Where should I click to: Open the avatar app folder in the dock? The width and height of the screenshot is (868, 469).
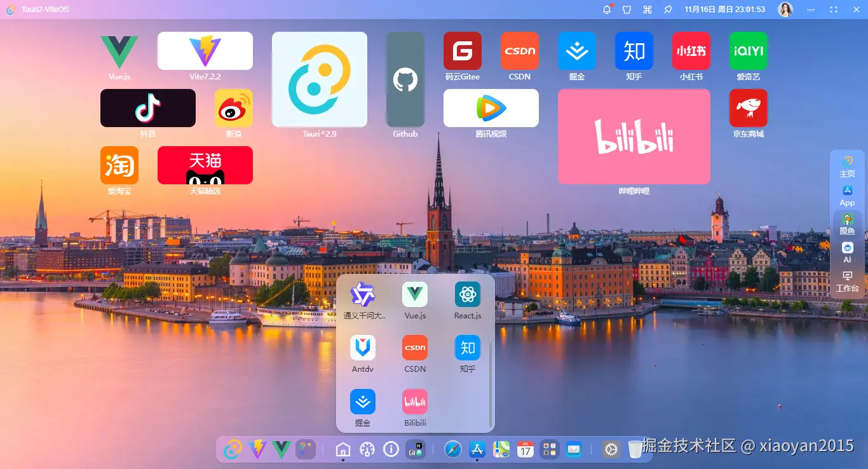pos(416,449)
